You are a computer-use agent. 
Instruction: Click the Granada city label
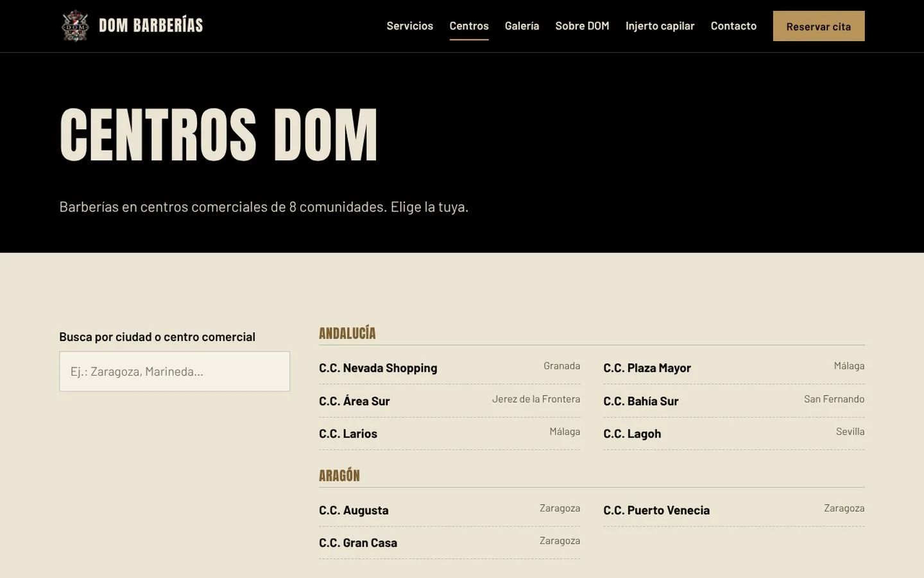(x=561, y=365)
